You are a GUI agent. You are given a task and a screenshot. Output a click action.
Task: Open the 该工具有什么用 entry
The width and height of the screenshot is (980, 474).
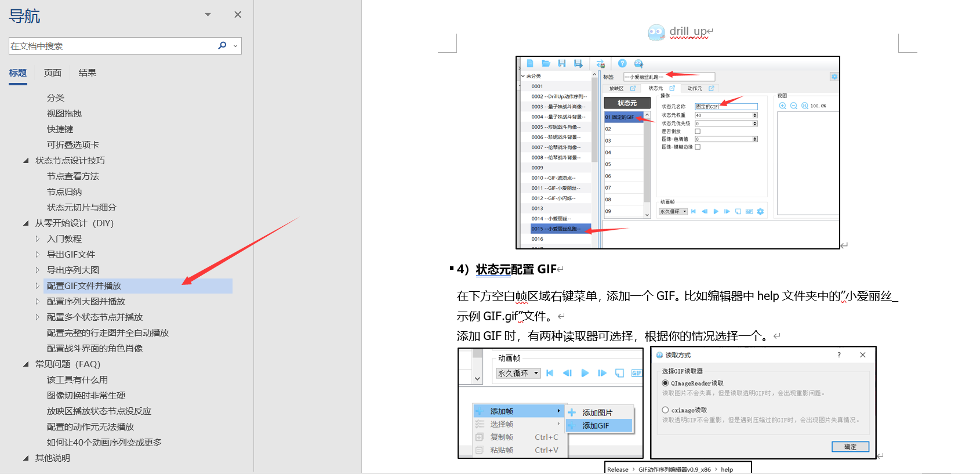point(77,380)
